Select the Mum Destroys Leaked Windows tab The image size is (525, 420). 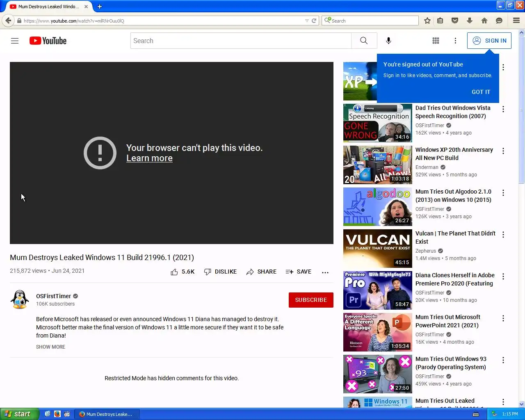point(48,7)
